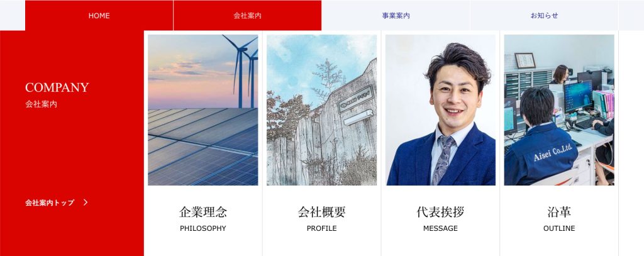Screen dimensions: 644x256
Task: Click the chevron arrow beside 会社案内トップ
Action: (x=86, y=202)
